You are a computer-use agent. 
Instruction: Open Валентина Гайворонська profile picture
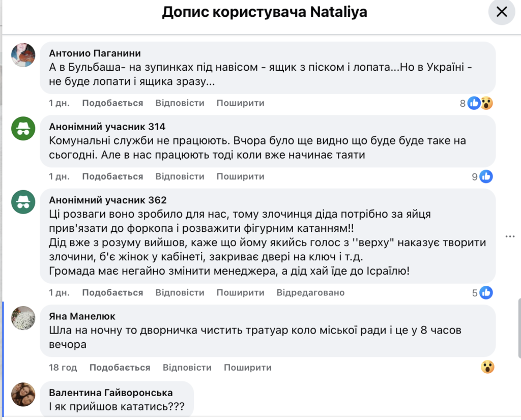[23, 394]
